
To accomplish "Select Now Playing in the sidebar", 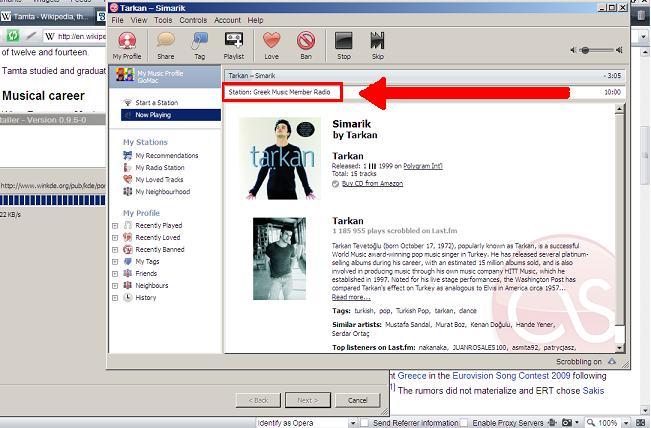I will (171, 115).
